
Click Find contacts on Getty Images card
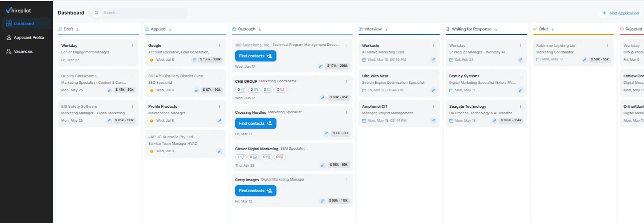click(256, 191)
